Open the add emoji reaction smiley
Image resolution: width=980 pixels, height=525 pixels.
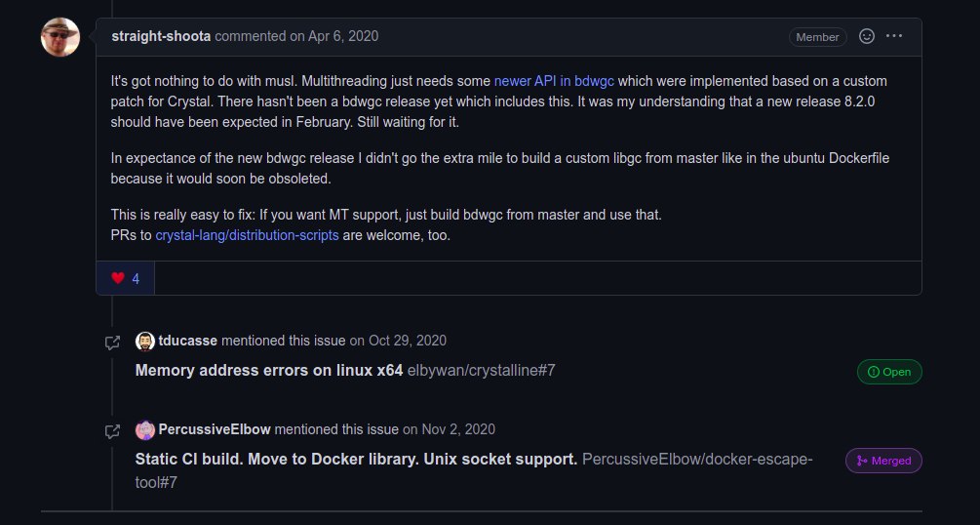(x=866, y=36)
